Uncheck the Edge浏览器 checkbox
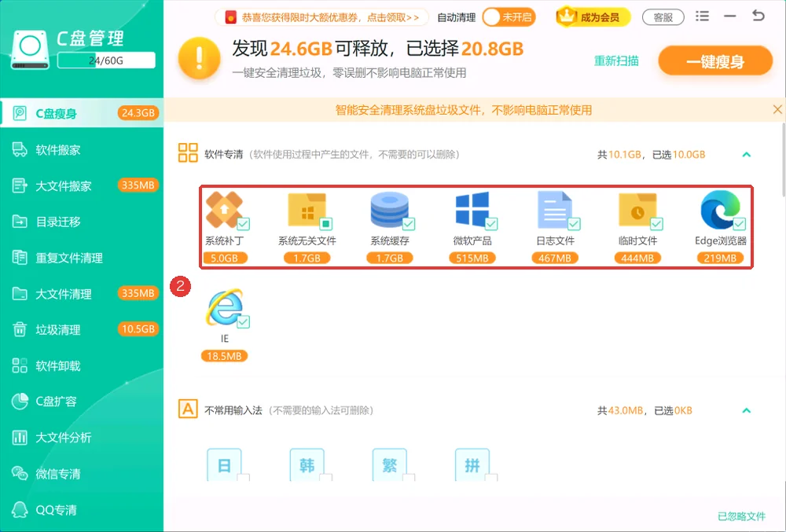 740,223
